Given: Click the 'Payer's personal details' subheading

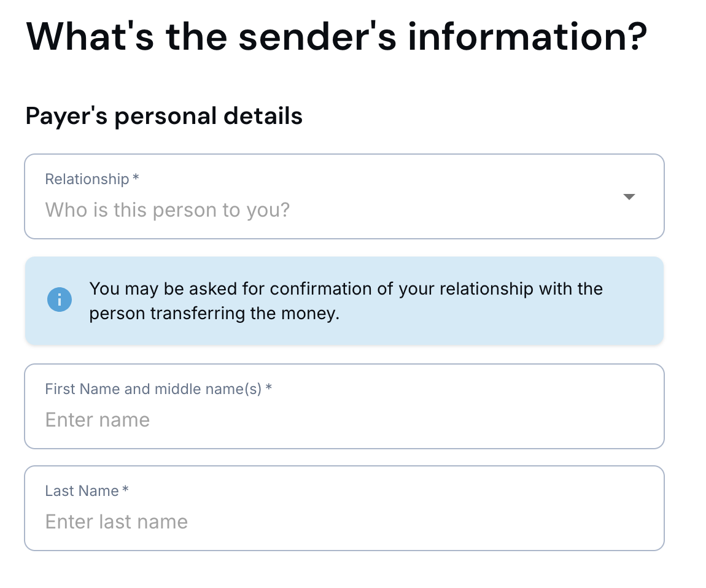Looking at the screenshot, I should [x=164, y=116].
